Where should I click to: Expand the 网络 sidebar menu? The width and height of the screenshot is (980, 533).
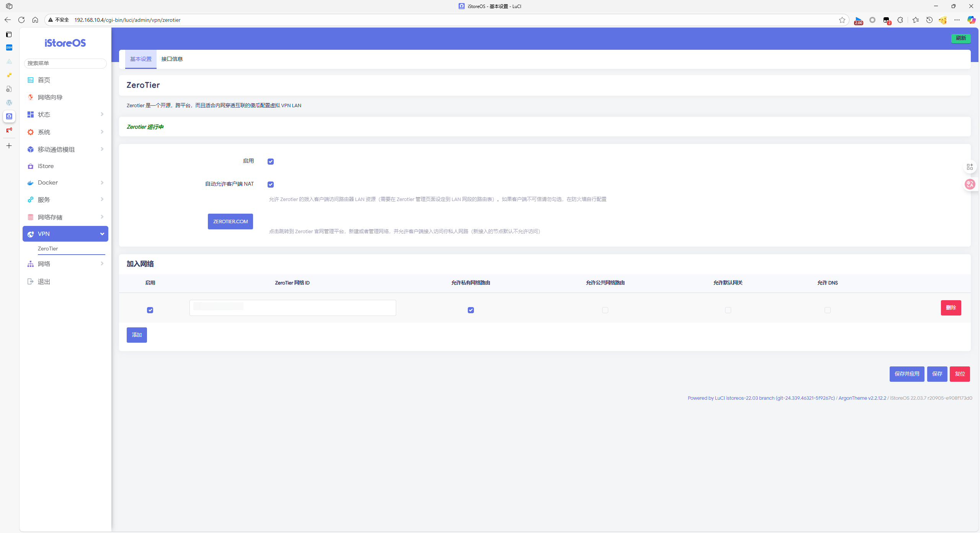point(65,264)
